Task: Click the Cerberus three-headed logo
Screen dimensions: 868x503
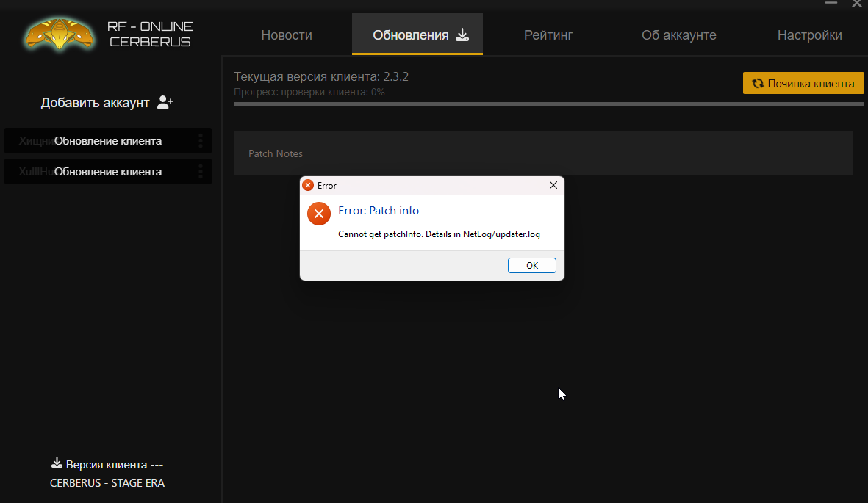Action: pos(59,33)
